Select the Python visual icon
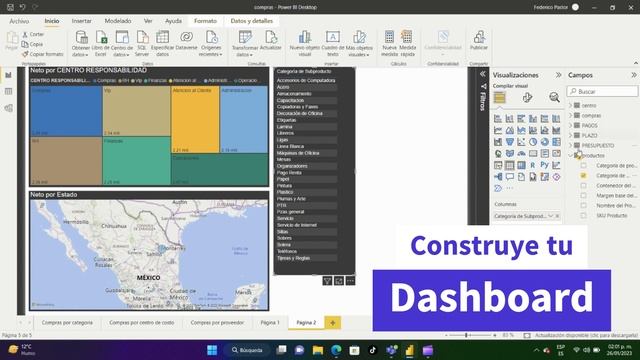The width and height of the screenshot is (640, 360). tap(544, 165)
